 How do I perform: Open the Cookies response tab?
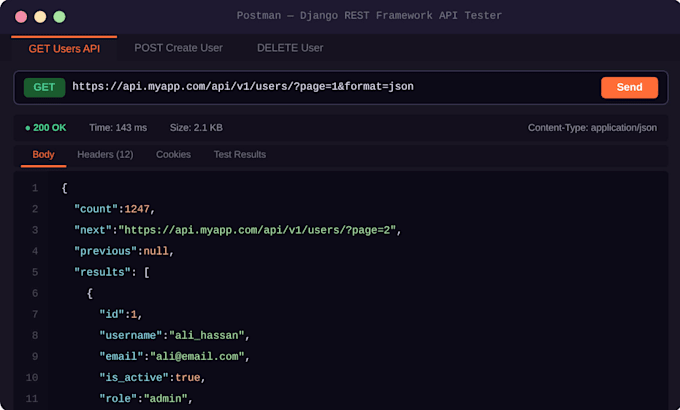(173, 154)
